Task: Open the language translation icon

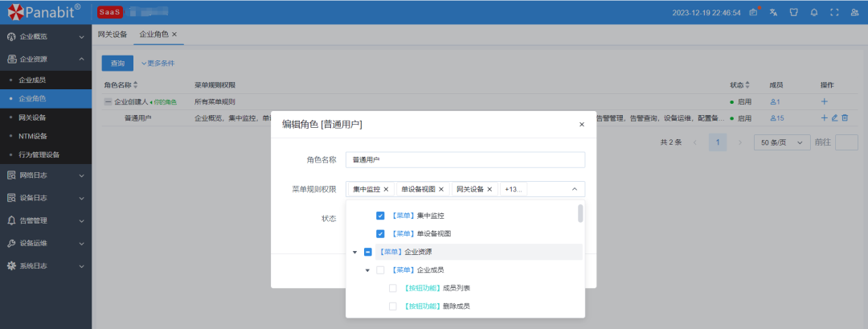Action: coord(774,12)
